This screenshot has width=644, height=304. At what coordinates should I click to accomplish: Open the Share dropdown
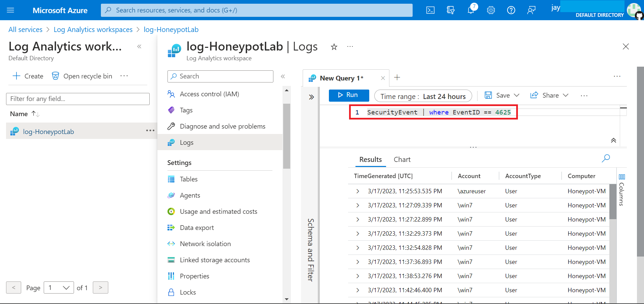pos(549,95)
